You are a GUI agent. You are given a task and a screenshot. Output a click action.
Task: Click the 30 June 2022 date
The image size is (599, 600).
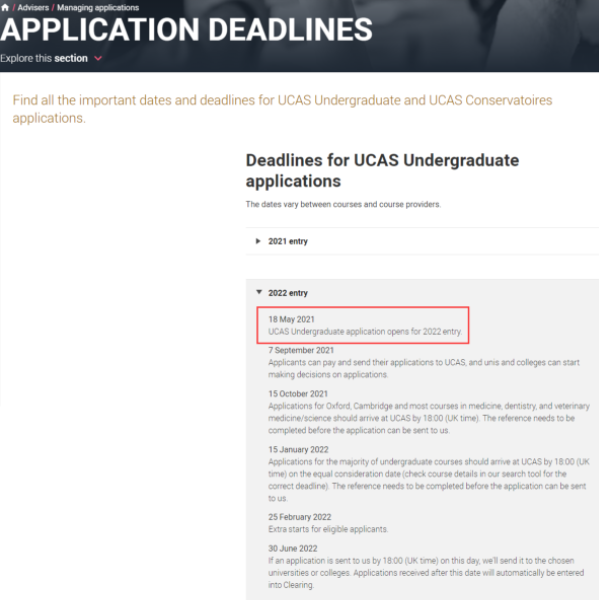point(293,548)
